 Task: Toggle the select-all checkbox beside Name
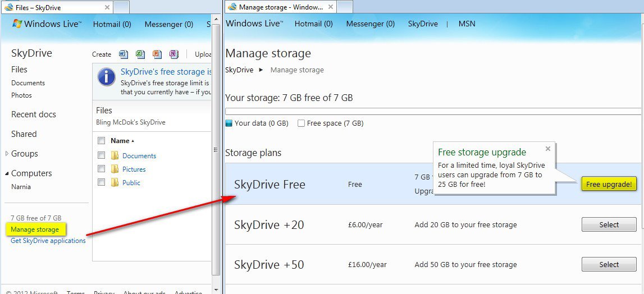[x=102, y=141]
